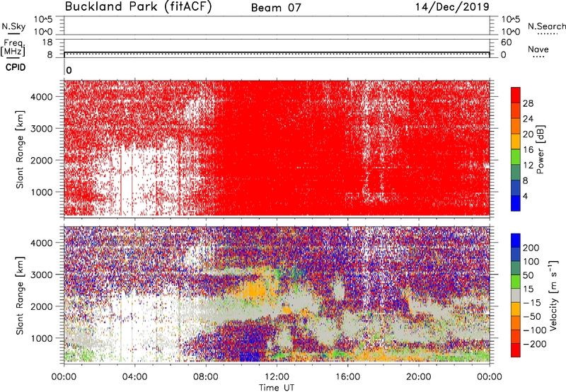Click the power panel 'Slant Range [km]' label
The height and width of the screenshot is (392, 566).
click(x=20, y=149)
